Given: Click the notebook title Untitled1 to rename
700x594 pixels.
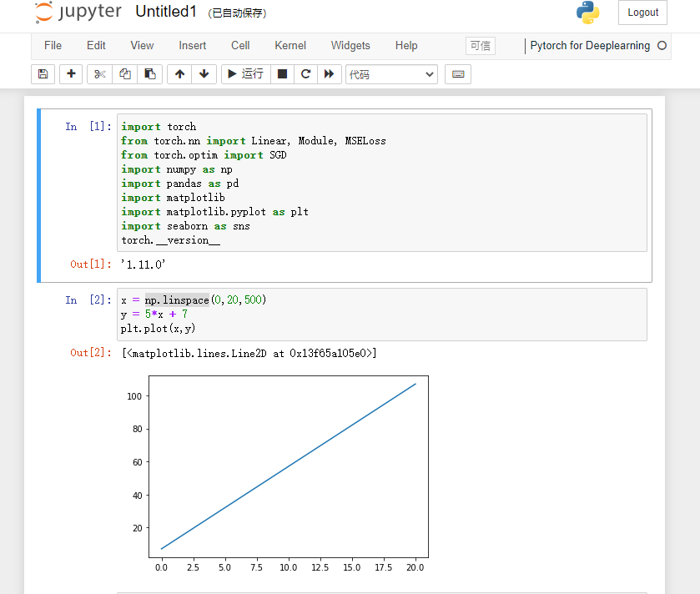Looking at the screenshot, I should pos(166,12).
